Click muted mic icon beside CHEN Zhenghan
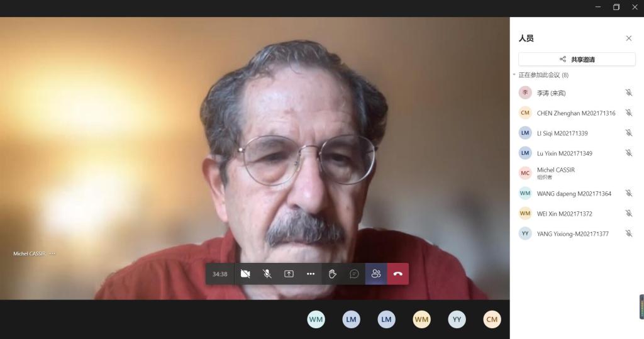Image resolution: width=644 pixels, height=339 pixels. tap(628, 113)
